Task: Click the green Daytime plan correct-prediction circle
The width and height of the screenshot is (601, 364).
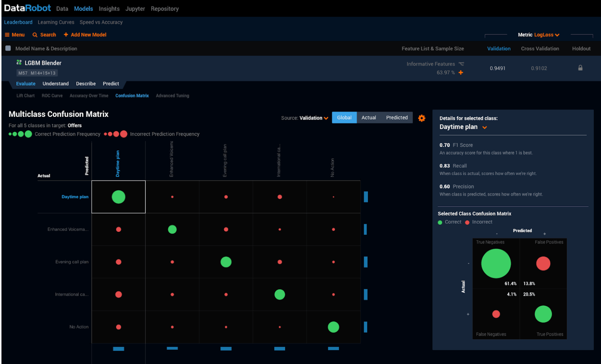Action: coord(118,197)
